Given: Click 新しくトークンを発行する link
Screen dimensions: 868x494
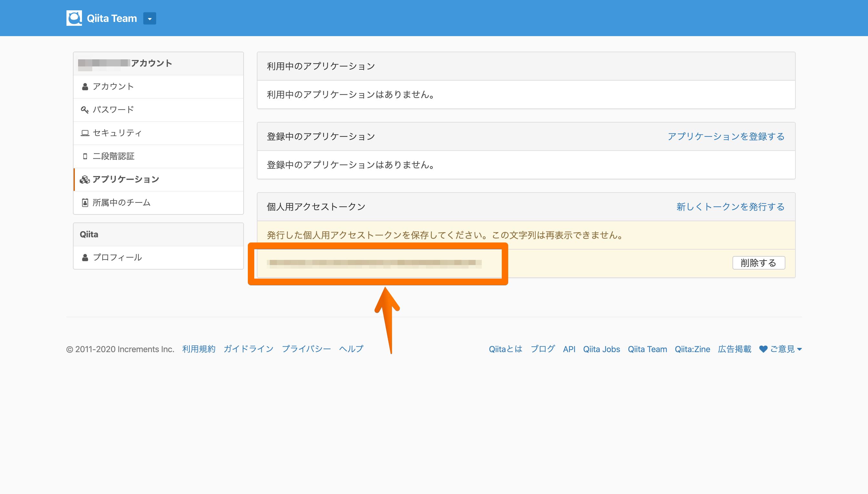Looking at the screenshot, I should pyautogui.click(x=730, y=207).
